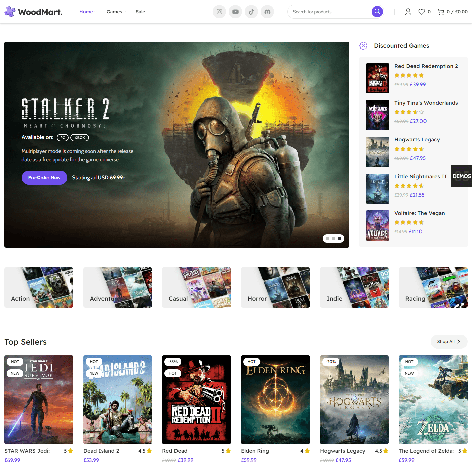Click the Shop All button
This screenshot has height=476, width=472.
tap(449, 342)
